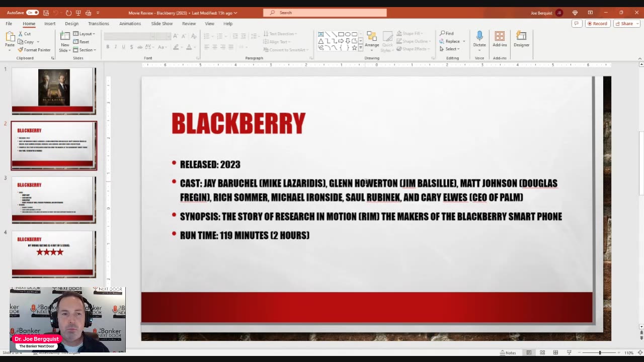644x362 pixels.
Task: Click the Numbering list icon
Action: pos(220,36)
